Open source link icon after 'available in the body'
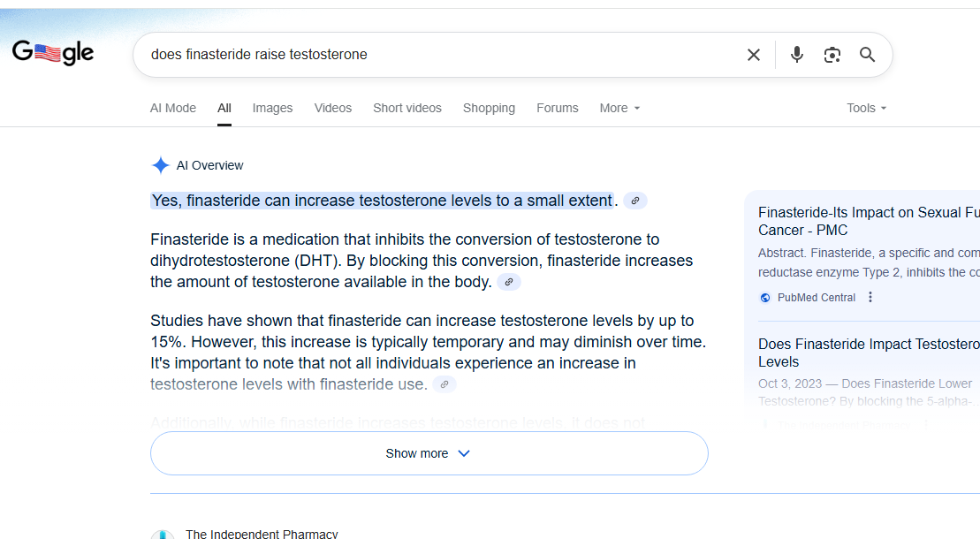This screenshot has height=539, width=980. point(509,282)
